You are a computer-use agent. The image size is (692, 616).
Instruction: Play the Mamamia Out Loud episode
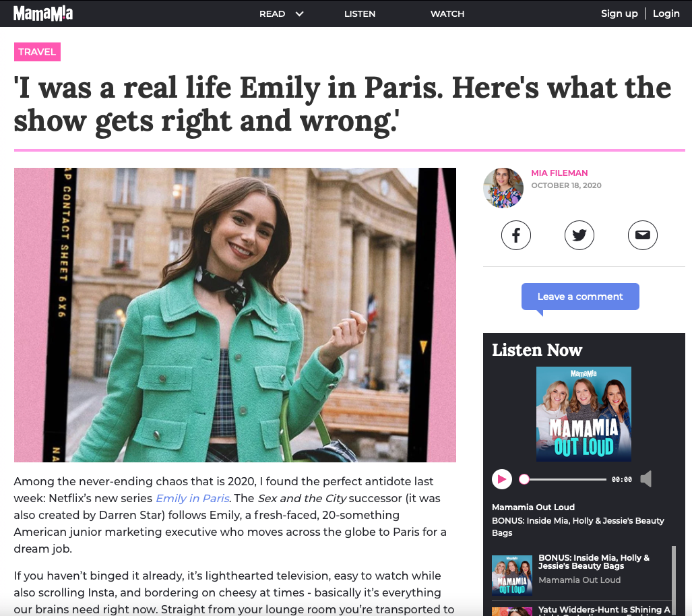pyautogui.click(x=502, y=479)
